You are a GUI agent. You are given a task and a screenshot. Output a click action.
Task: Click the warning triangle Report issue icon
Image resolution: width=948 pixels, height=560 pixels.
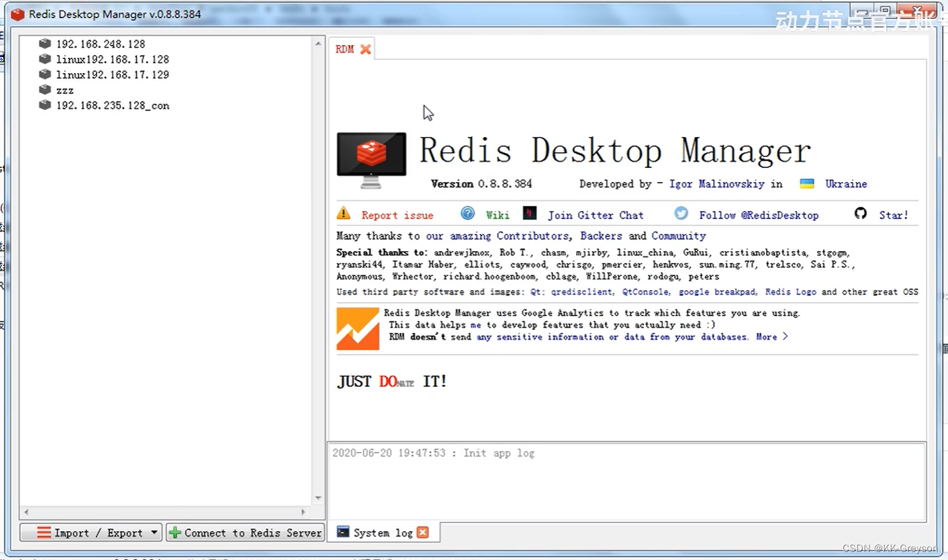(344, 214)
